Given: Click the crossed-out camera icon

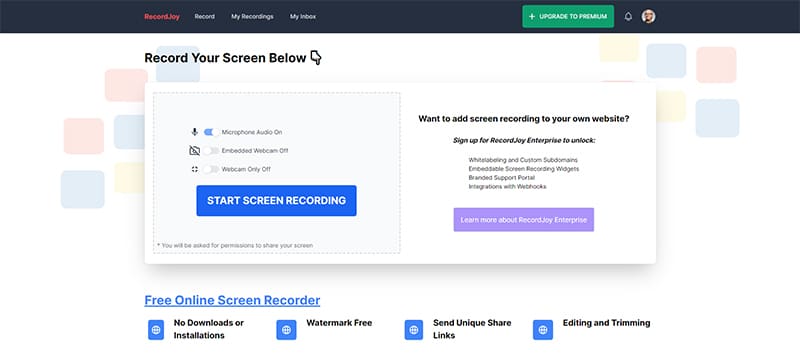Looking at the screenshot, I should click(x=194, y=151).
